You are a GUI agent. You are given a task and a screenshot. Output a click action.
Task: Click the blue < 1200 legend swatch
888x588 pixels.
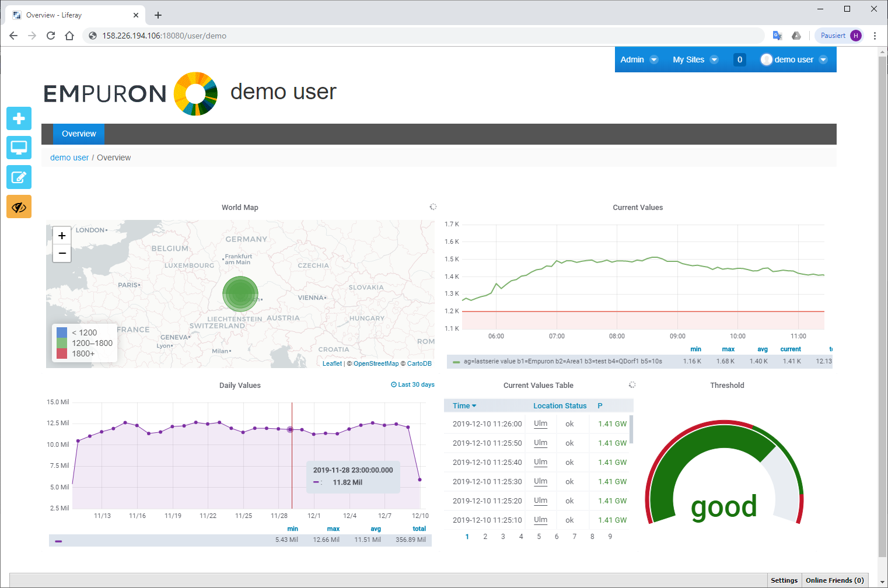pos(62,332)
